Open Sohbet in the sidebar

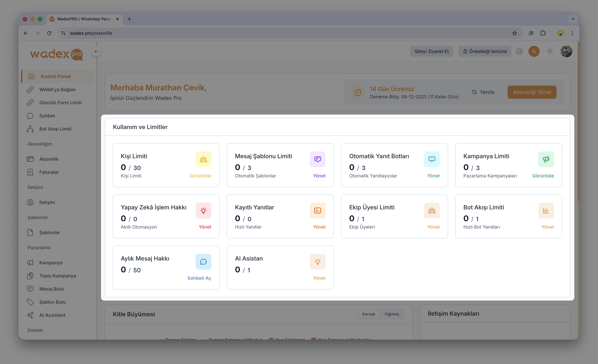pyautogui.click(x=47, y=116)
